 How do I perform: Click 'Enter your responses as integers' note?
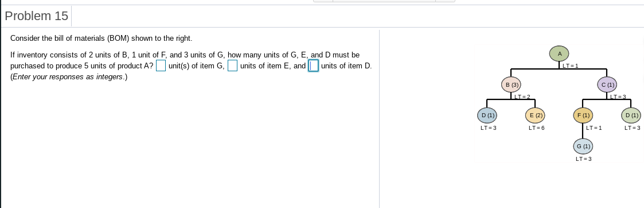coord(69,77)
